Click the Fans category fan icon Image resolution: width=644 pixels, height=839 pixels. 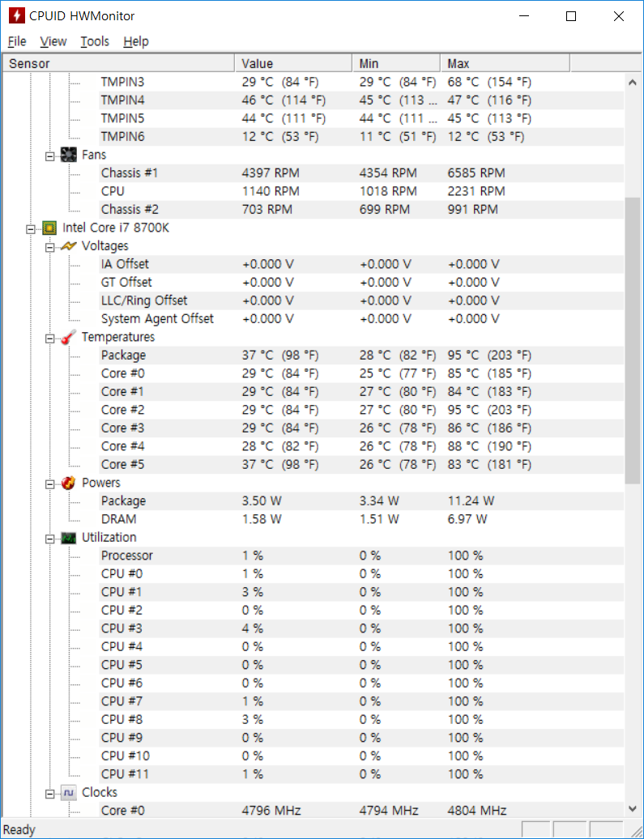coord(69,155)
